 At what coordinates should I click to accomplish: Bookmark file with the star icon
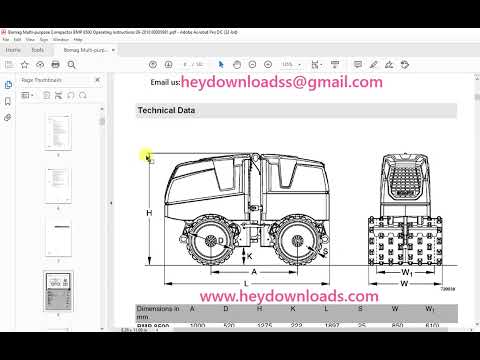tap(25, 65)
